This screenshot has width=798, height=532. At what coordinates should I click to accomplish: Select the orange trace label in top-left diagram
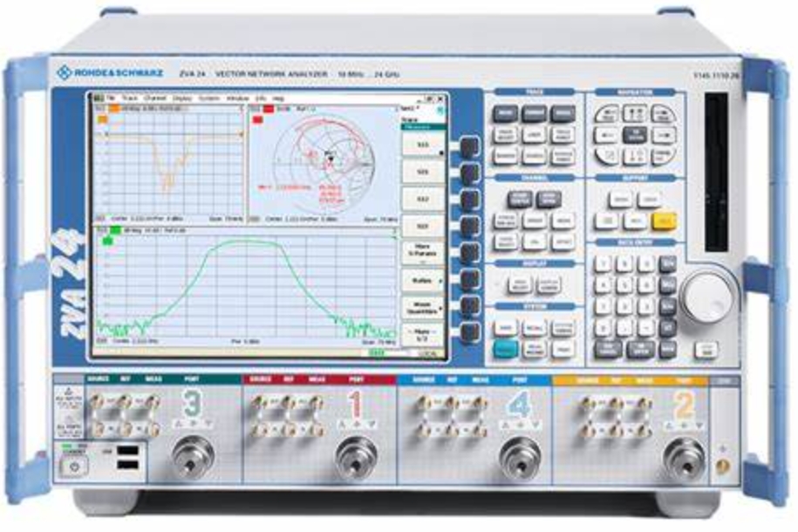tap(115, 108)
